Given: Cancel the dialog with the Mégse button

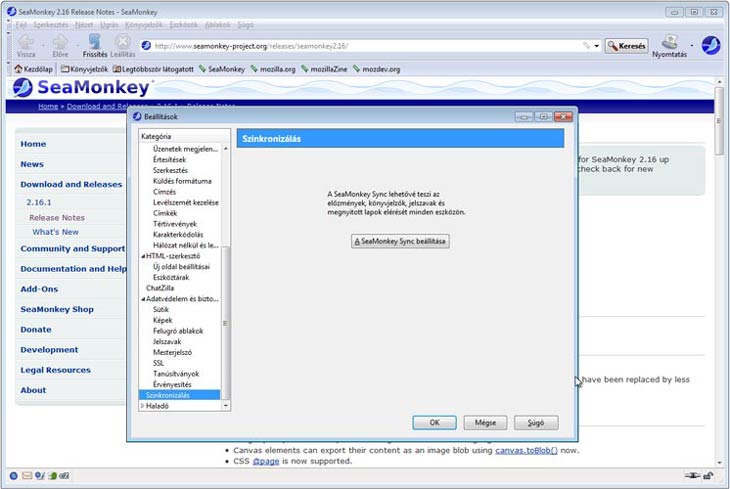Looking at the screenshot, I should (x=485, y=423).
